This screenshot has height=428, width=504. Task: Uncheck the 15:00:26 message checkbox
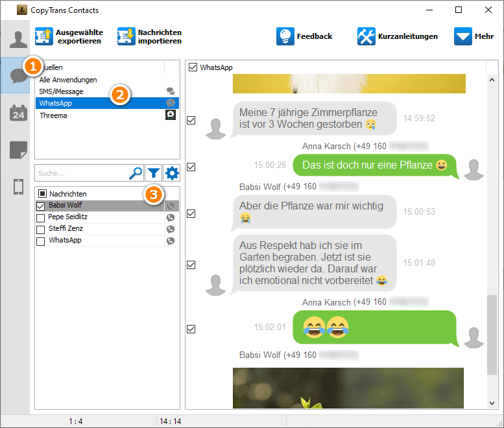click(x=191, y=167)
